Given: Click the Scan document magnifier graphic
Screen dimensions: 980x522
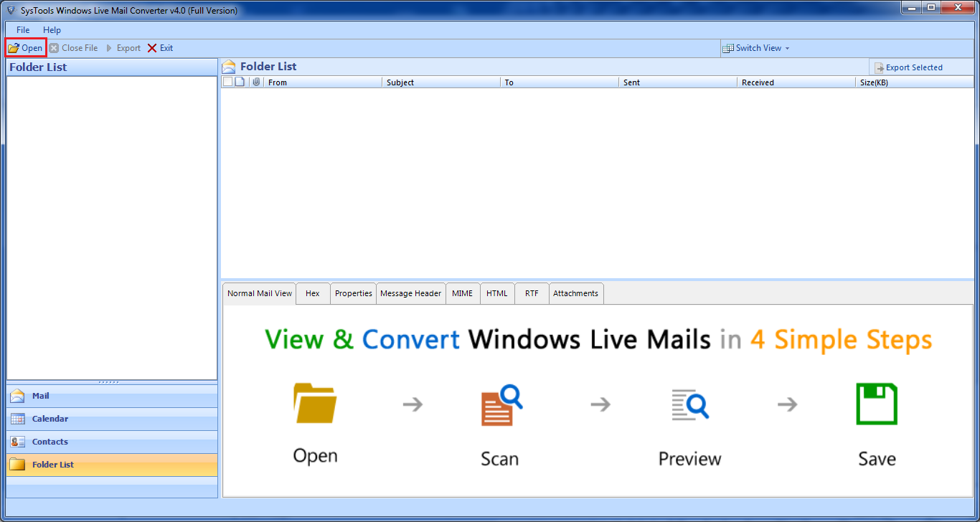Looking at the screenshot, I should (501, 405).
